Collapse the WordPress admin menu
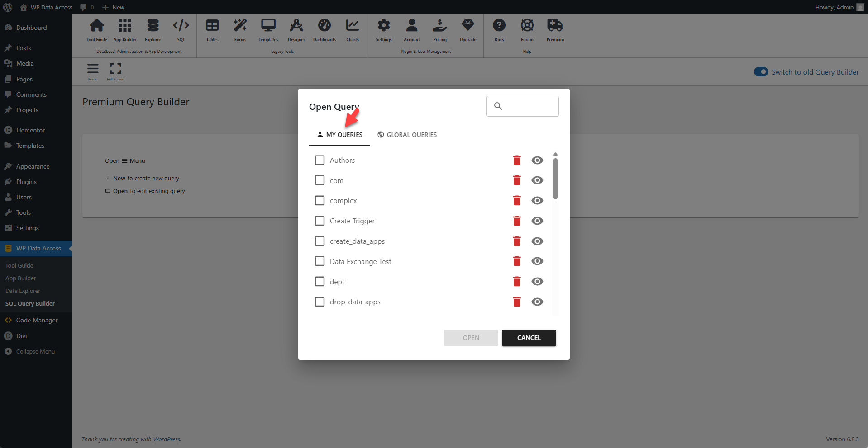 pos(35,352)
